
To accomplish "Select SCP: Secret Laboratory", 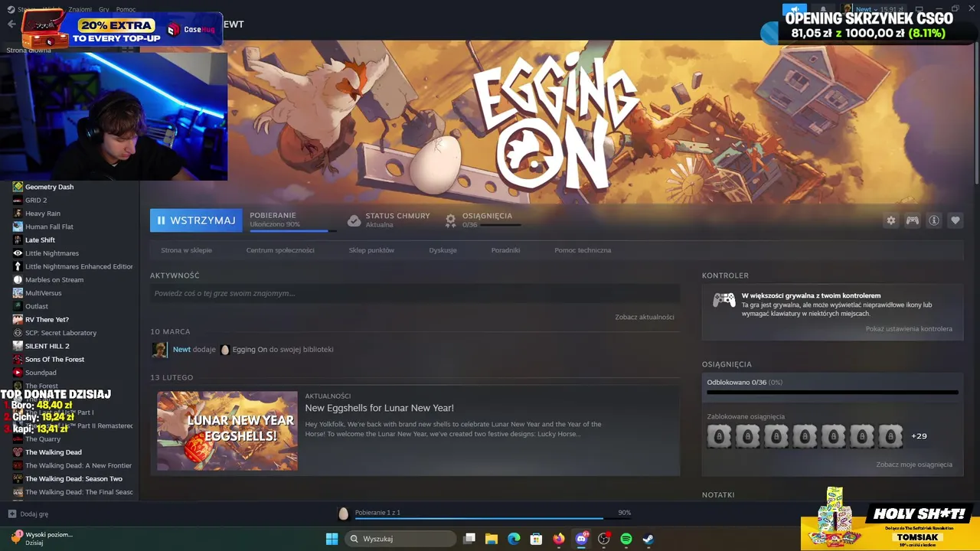I will click(x=60, y=333).
